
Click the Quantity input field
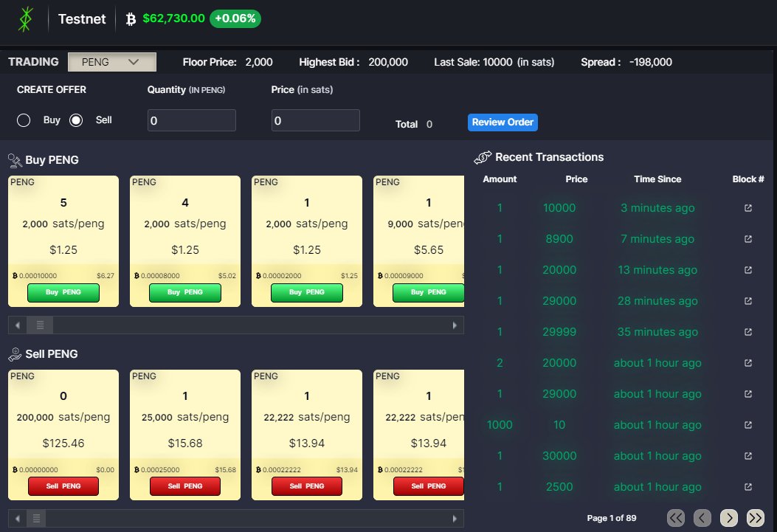[x=192, y=120]
